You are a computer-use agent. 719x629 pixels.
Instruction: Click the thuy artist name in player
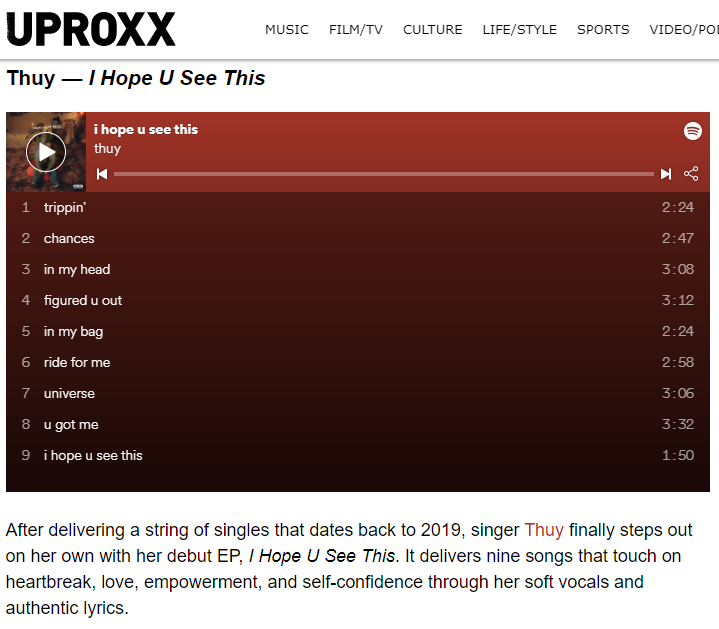[107, 149]
